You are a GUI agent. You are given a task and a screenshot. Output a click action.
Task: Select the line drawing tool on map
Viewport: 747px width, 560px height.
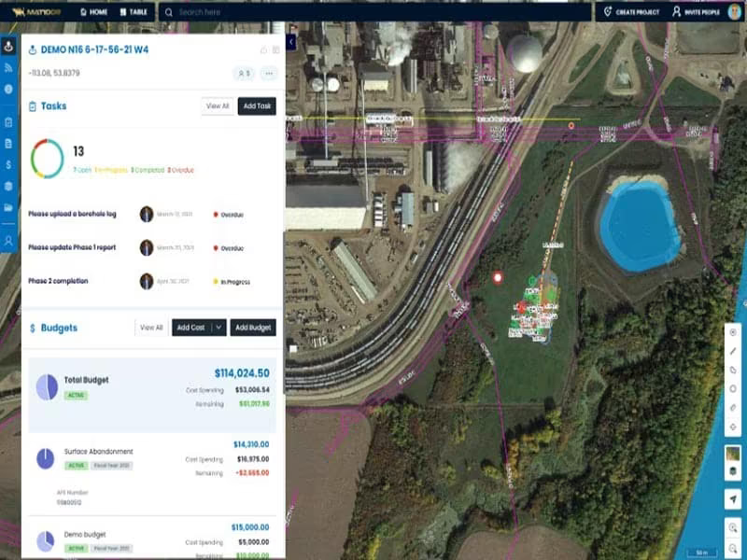tap(733, 351)
